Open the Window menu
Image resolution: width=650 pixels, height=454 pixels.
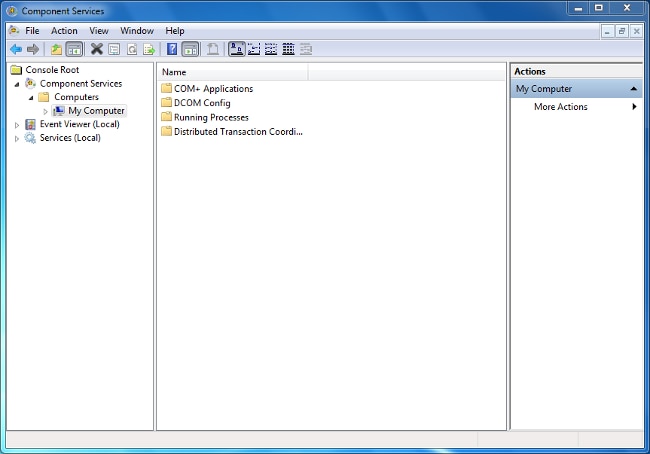pos(137,31)
